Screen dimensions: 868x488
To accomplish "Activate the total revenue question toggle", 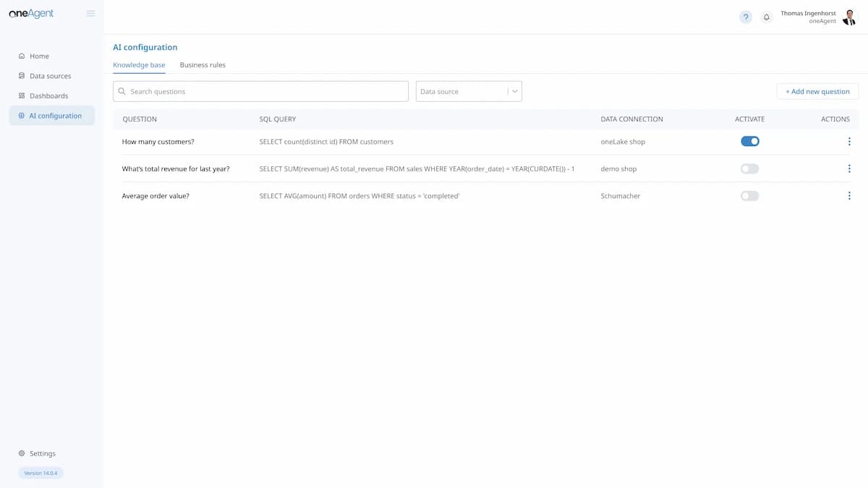I will pyautogui.click(x=750, y=168).
